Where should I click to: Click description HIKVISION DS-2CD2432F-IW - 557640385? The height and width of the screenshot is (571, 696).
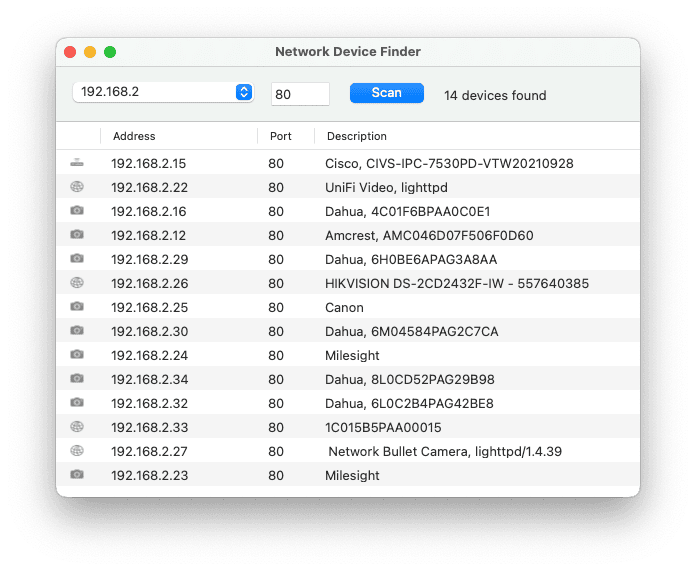pos(457,284)
